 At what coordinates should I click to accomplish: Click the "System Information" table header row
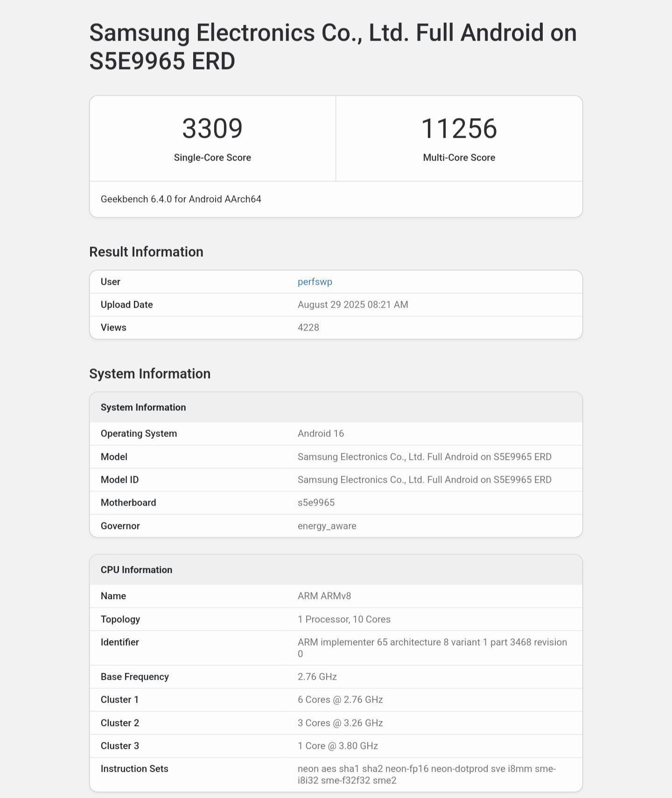coord(336,407)
